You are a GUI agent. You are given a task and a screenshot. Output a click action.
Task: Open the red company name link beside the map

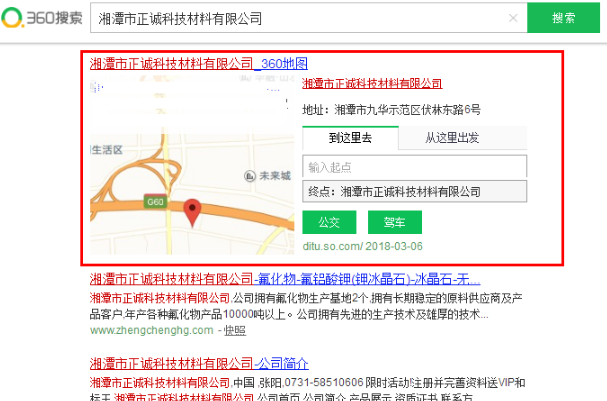(372, 84)
